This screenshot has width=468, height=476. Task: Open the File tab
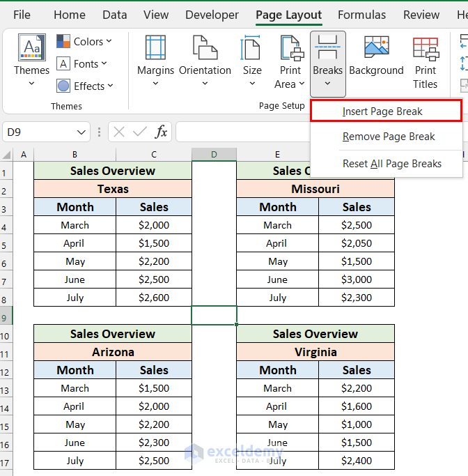[22, 15]
